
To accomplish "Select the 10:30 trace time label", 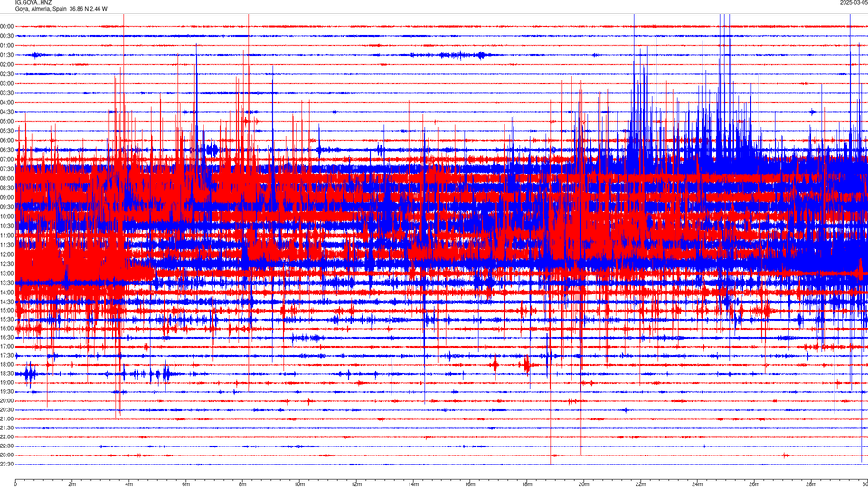I will [x=7, y=226].
